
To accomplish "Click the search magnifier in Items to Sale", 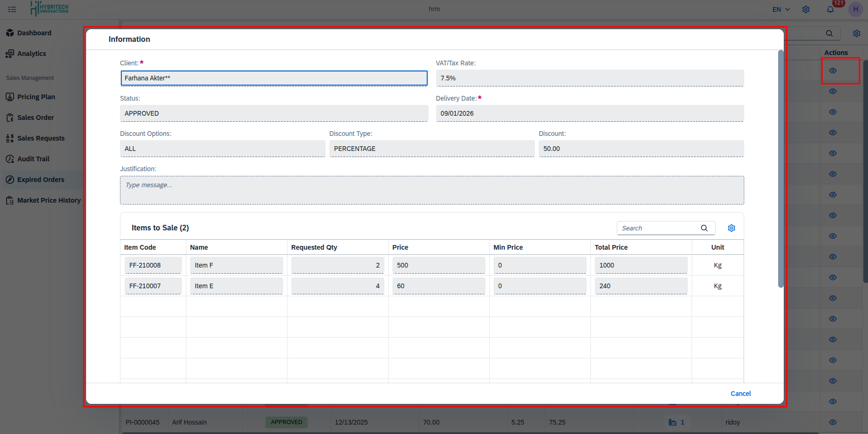I will tap(704, 228).
